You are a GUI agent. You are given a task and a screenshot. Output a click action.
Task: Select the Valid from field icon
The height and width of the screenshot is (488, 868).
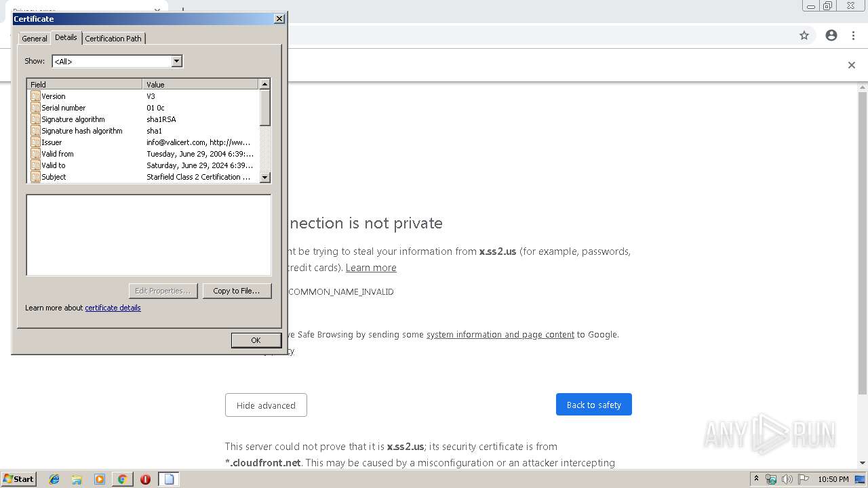pyautogui.click(x=35, y=154)
